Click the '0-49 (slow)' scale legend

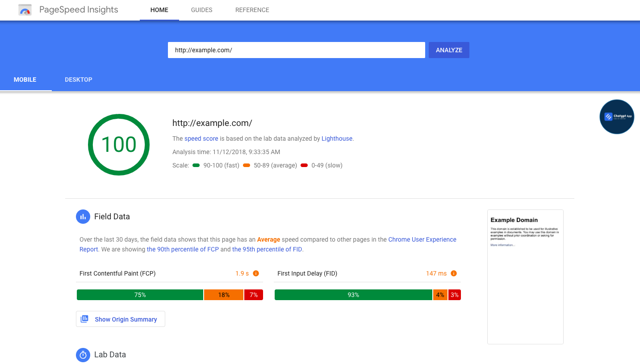(x=322, y=165)
